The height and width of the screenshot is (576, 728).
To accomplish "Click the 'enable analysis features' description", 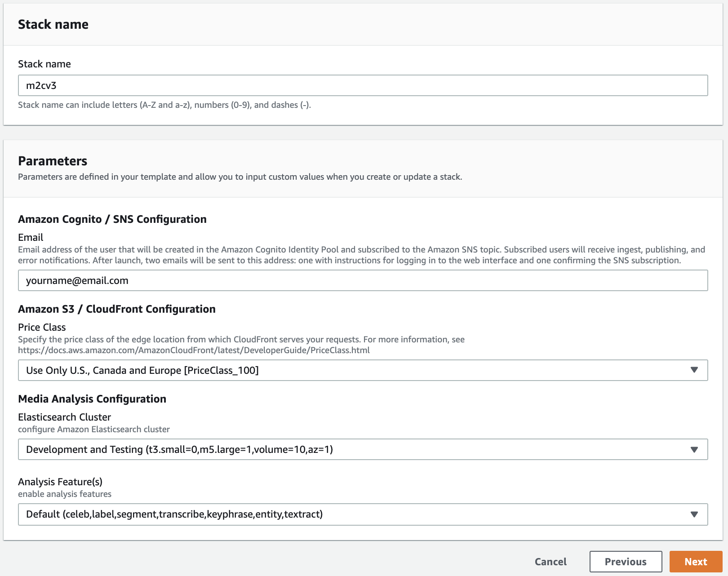I will click(65, 494).
